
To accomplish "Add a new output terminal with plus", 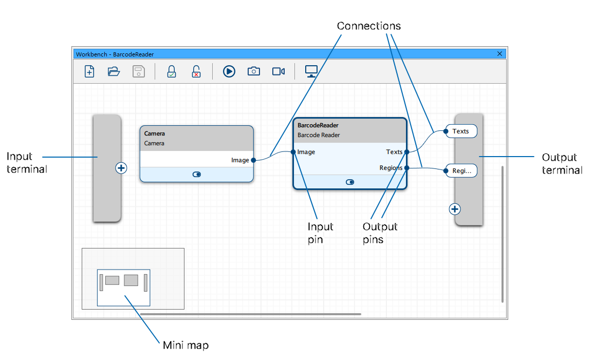I will pyautogui.click(x=455, y=209).
